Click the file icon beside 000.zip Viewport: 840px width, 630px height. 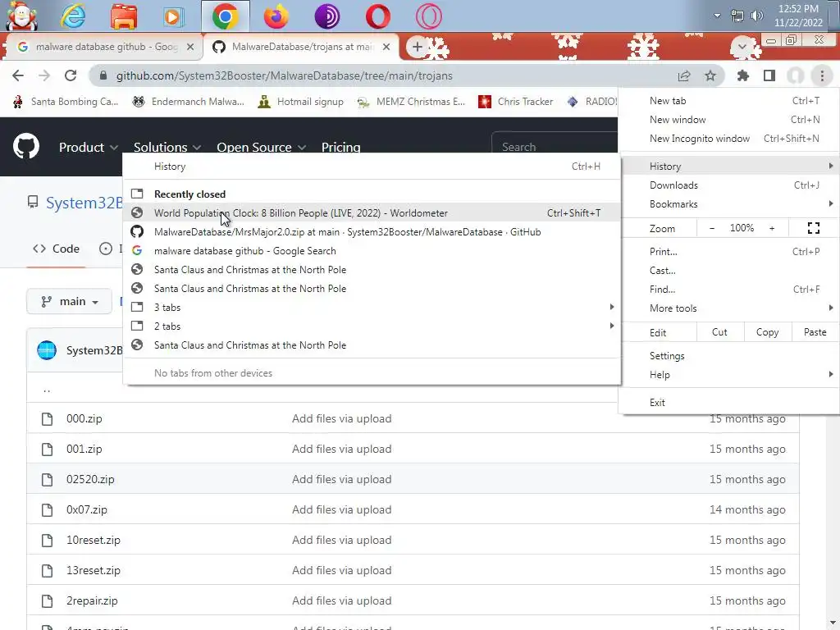(x=47, y=418)
